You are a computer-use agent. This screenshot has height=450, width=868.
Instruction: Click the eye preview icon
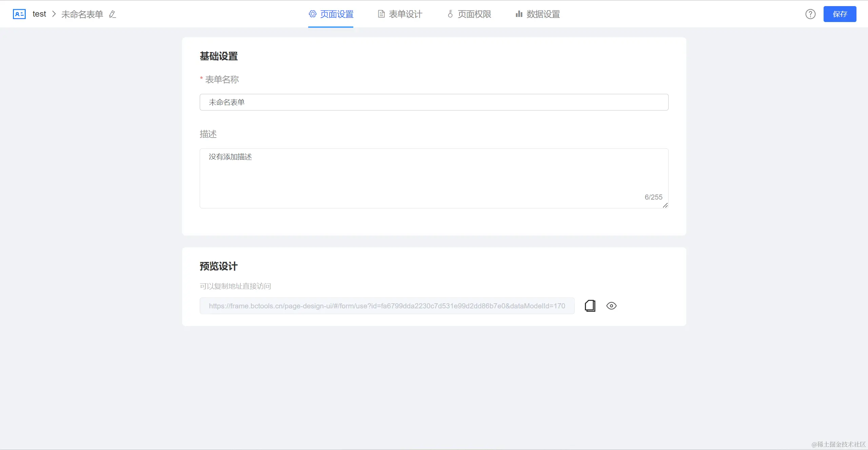[611, 306]
